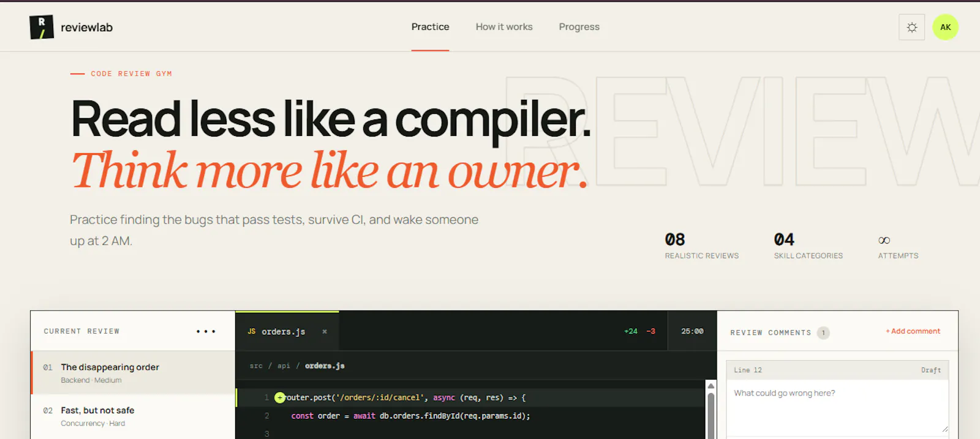
Task: Toggle the light/dark theme sun icon
Action: point(911,28)
